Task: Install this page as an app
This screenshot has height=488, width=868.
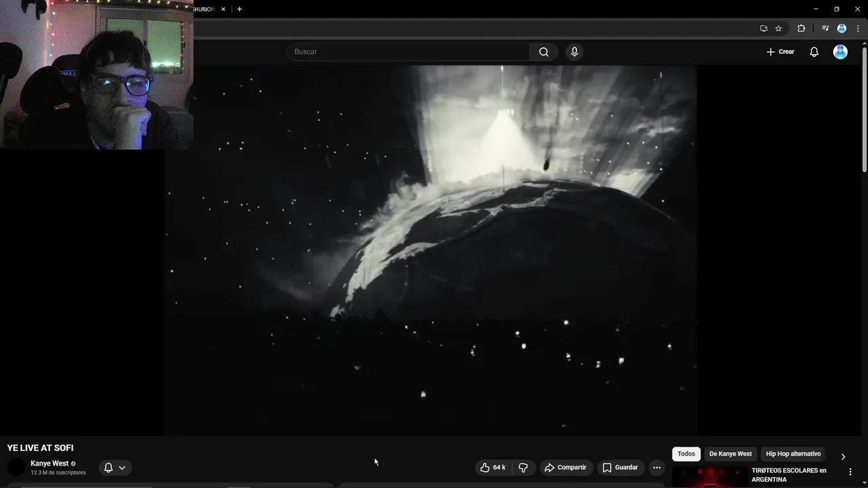Action: 764,28
